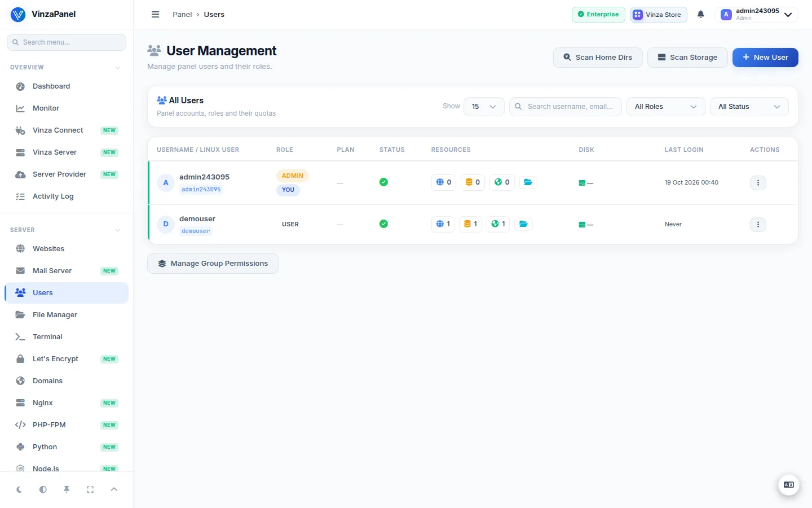The image size is (812, 508).
Task: Click the Let's Encrypt lock icon
Action: click(20, 359)
